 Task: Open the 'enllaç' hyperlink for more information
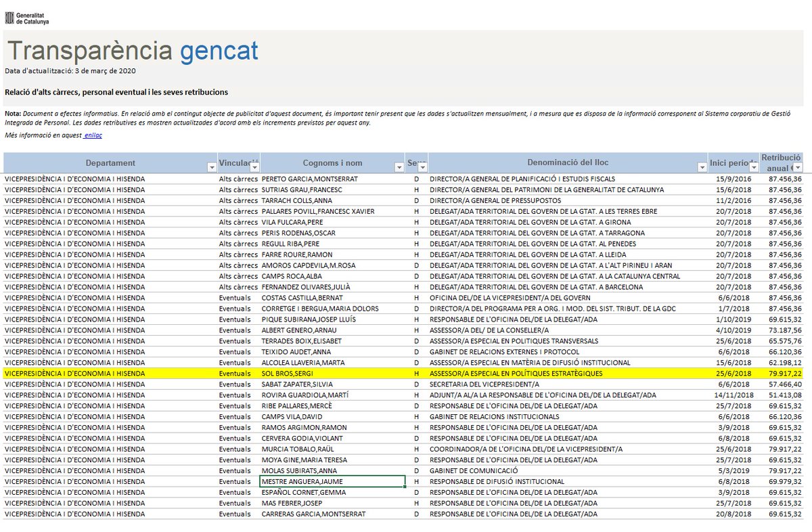93,135
